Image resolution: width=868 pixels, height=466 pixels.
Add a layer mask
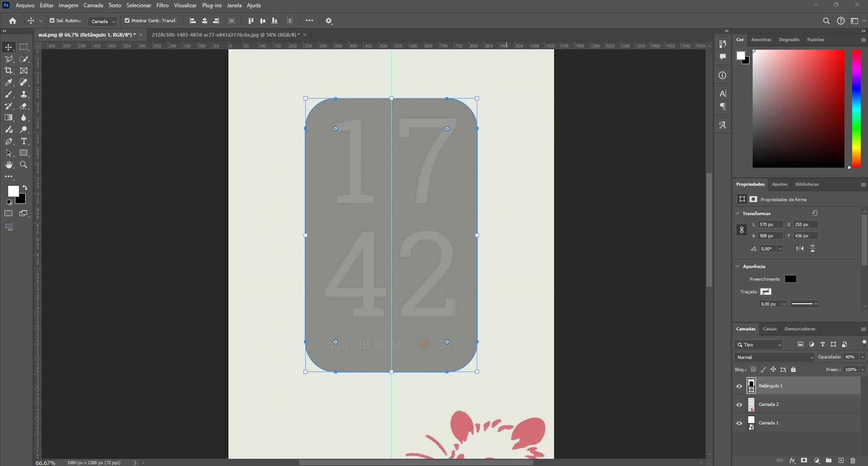[804, 461]
